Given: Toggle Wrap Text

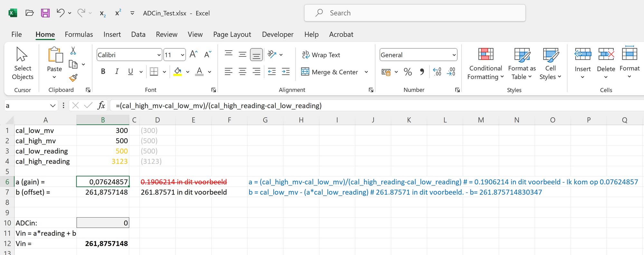Looking at the screenshot, I should [x=321, y=55].
